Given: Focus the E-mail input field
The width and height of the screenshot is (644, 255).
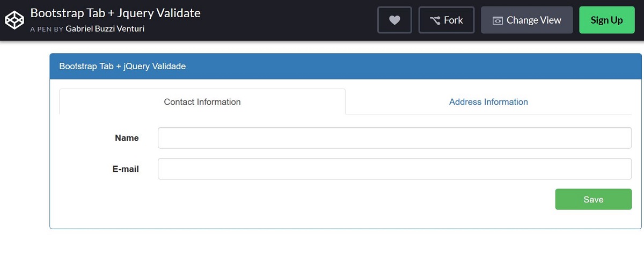Looking at the screenshot, I should [x=394, y=169].
